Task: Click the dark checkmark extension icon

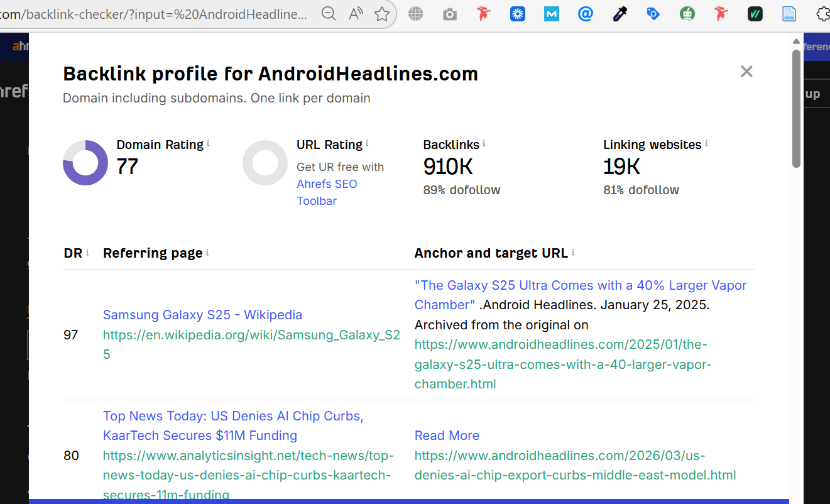Action: [x=755, y=13]
